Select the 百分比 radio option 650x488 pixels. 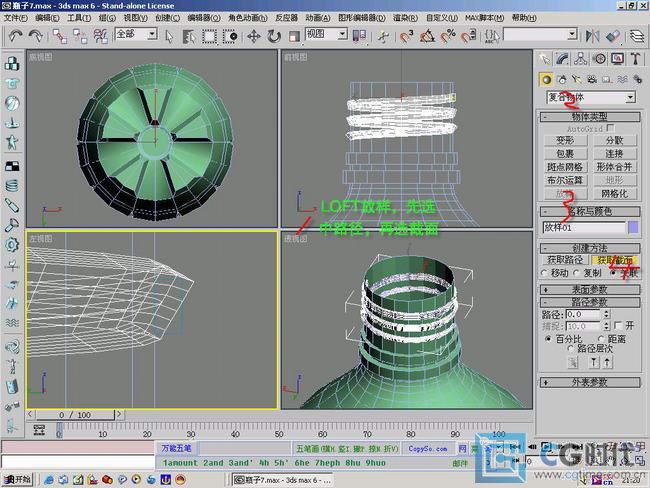point(548,339)
